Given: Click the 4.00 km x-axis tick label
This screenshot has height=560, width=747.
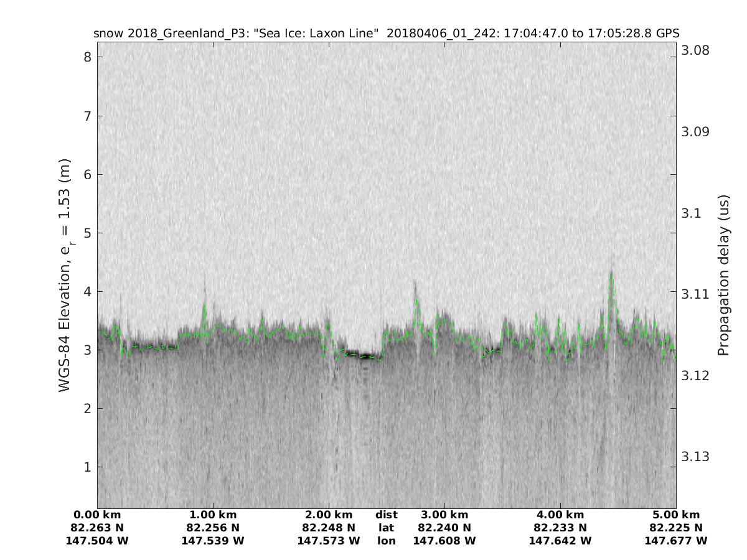Looking at the screenshot, I should [560, 515].
